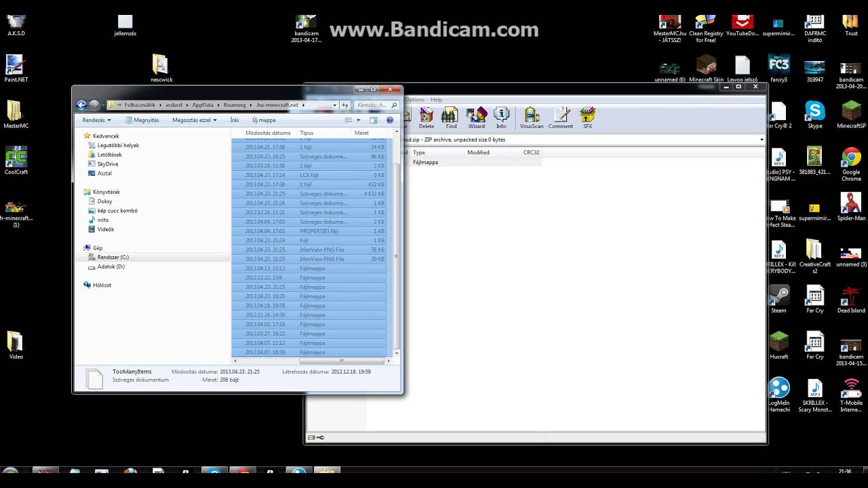Screen dimensions: 868x488
Task: Select Adatok (D:) drive in navigation pane
Action: pyautogui.click(x=111, y=266)
